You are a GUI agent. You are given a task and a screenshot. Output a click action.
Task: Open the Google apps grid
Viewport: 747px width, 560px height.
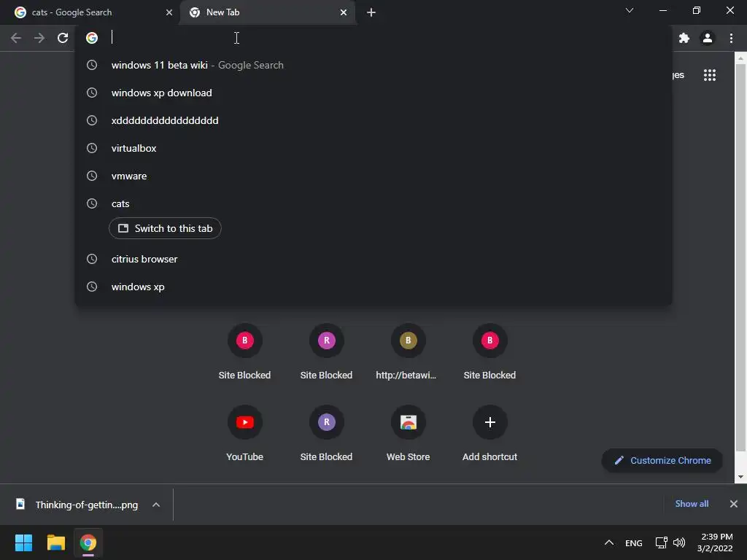point(710,75)
